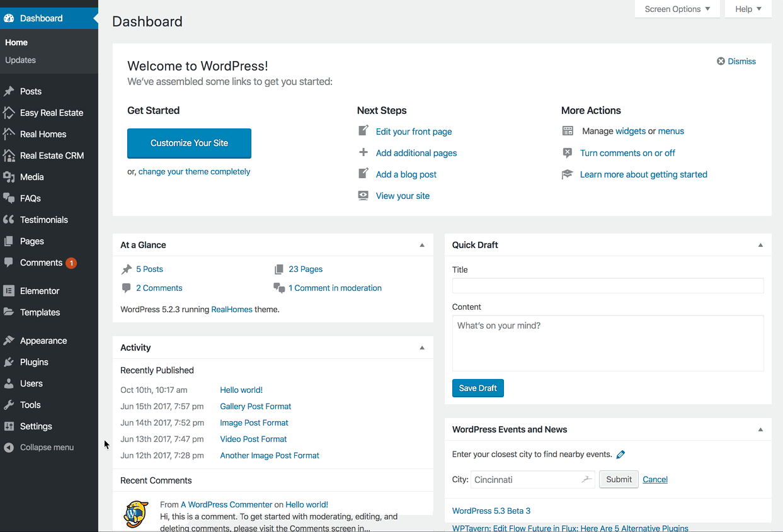Viewport: 783px width, 532px height.
Task: Open the RealHomes theme link
Action: 232,309
